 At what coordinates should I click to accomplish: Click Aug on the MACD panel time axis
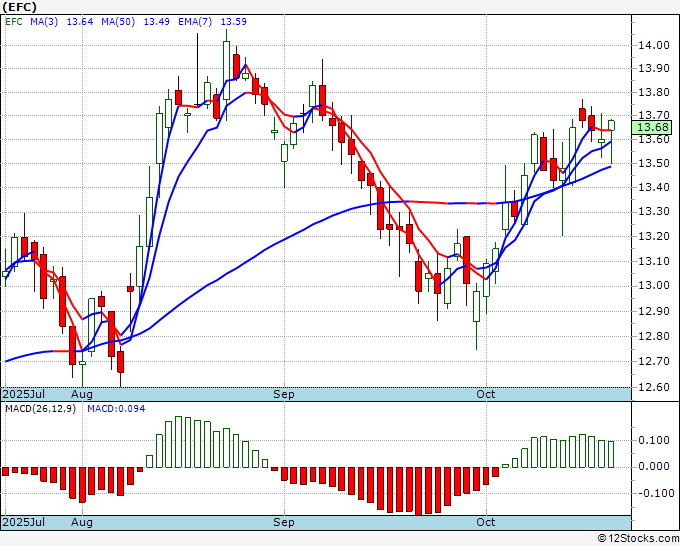pos(82,522)
